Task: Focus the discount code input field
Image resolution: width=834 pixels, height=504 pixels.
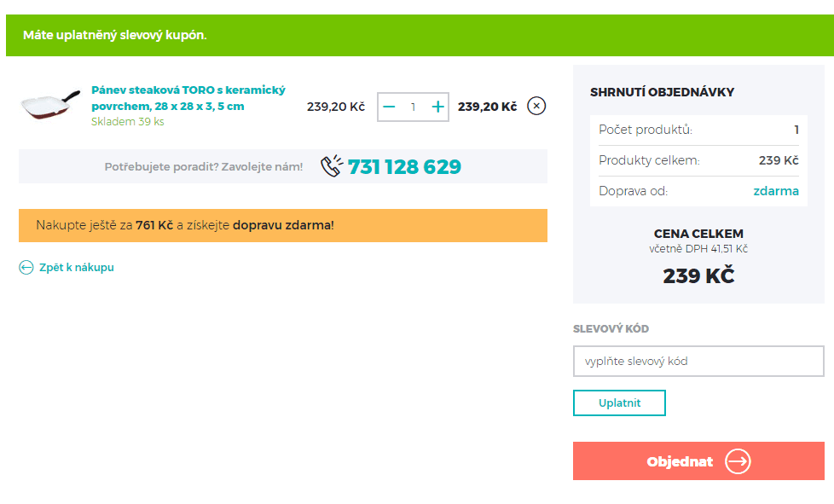Action: (x=698, y=361)
